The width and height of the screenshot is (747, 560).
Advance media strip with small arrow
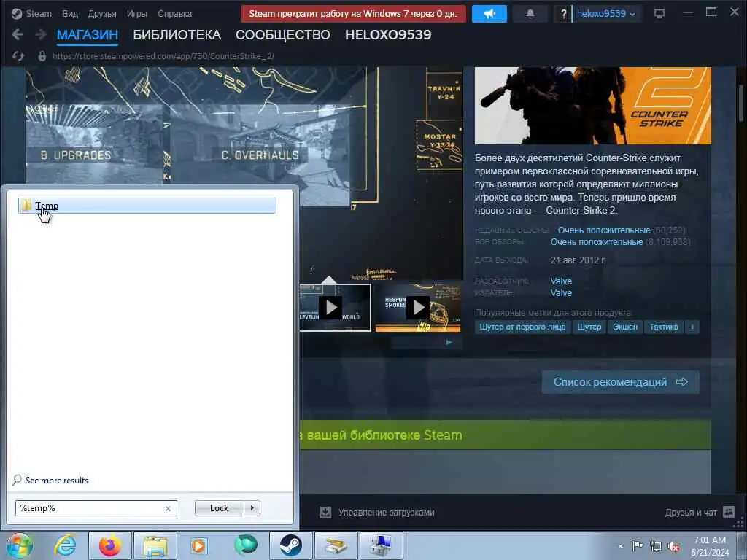(449, 343)
